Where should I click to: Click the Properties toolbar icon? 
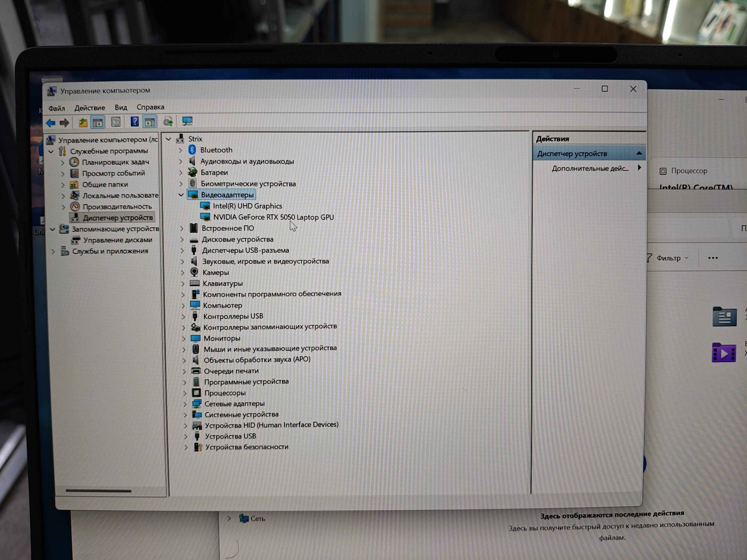point(116,122)
